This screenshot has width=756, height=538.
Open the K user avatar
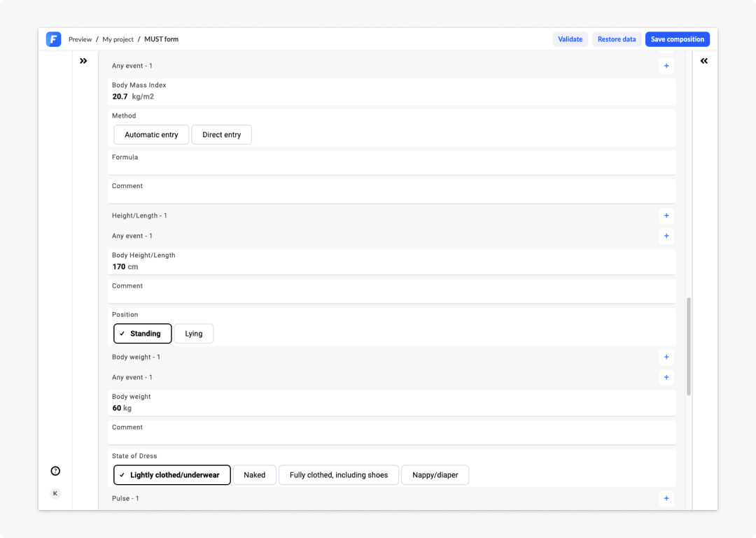pyautogui.click(x=55, y=493)
